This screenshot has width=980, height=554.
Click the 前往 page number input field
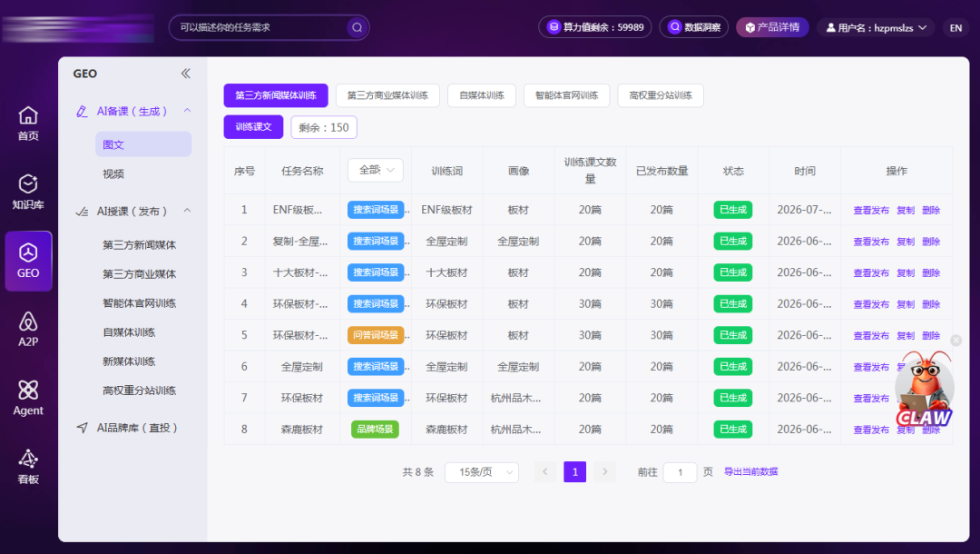coord(680,472)
